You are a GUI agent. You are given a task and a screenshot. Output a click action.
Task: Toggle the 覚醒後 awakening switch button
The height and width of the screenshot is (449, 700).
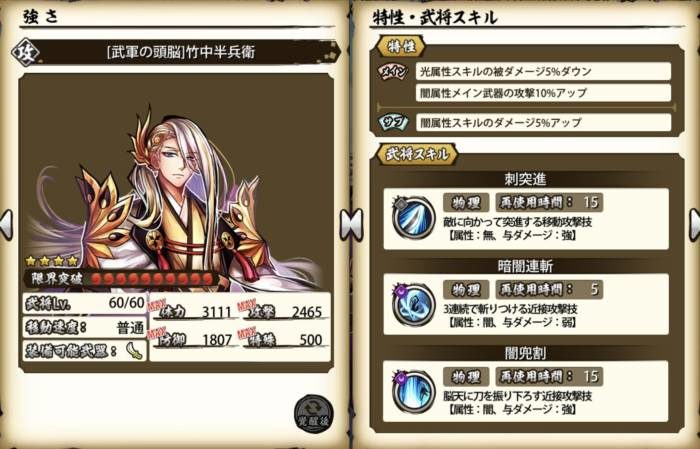[x=313, y=415]
